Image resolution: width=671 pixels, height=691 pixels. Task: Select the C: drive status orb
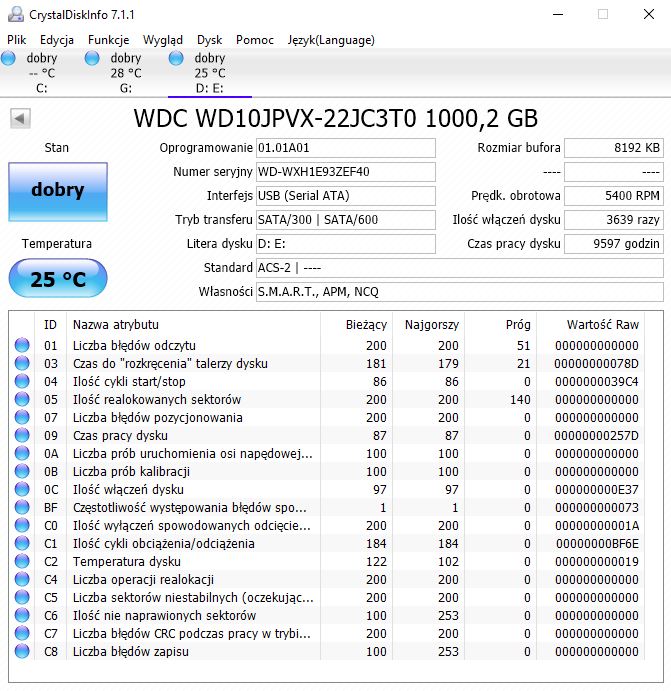[8, 58]
